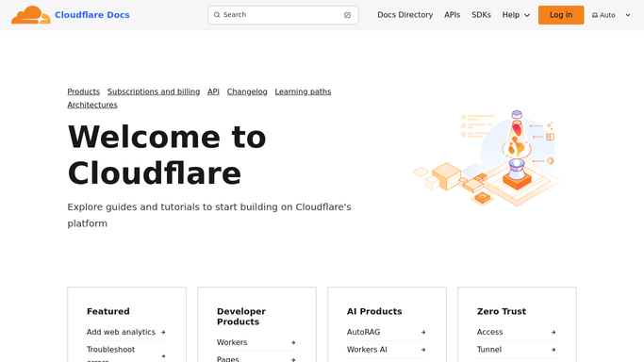
Task: Click the AI Products card heading
Action: point(374,311)
